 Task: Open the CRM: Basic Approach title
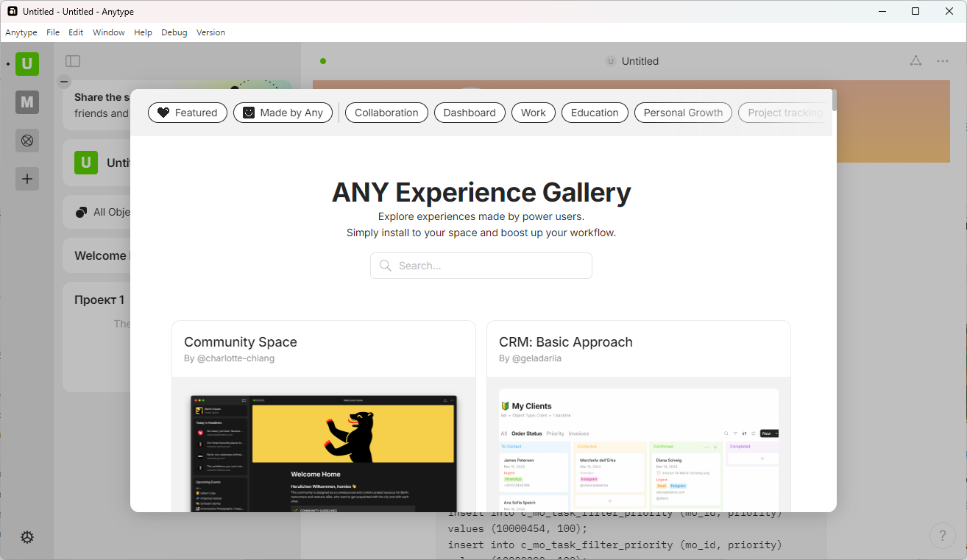[566, 342]
